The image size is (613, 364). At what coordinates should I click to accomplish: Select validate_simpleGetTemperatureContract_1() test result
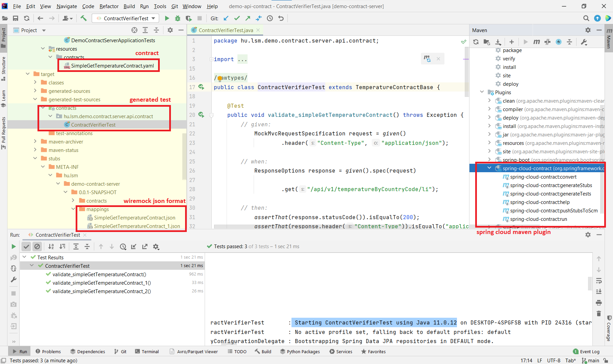pyautogui.click(x=102, y=283)
